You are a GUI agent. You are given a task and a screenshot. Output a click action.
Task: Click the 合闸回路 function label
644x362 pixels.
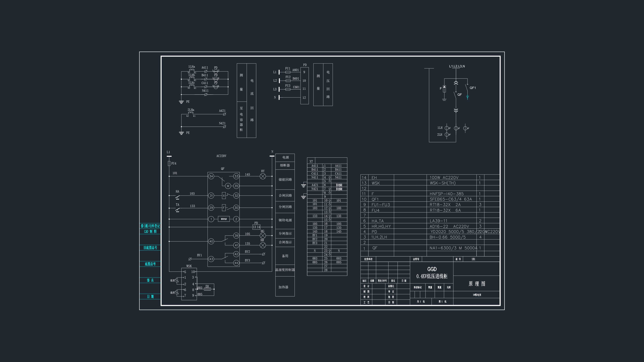coord(285,196)
